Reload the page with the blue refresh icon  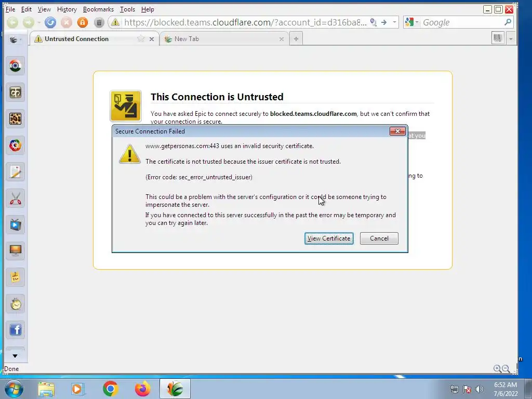point(50,23)
